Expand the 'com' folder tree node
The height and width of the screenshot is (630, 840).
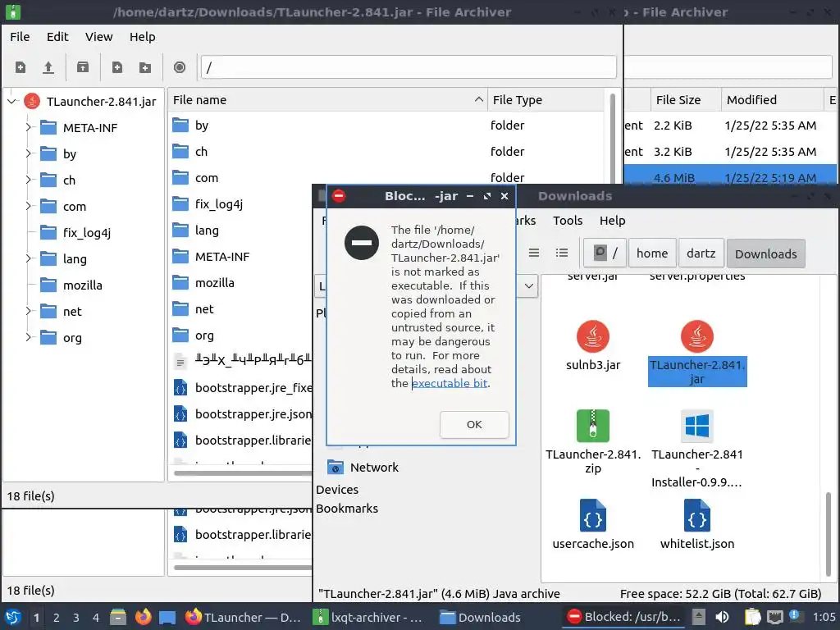(29, 206)
